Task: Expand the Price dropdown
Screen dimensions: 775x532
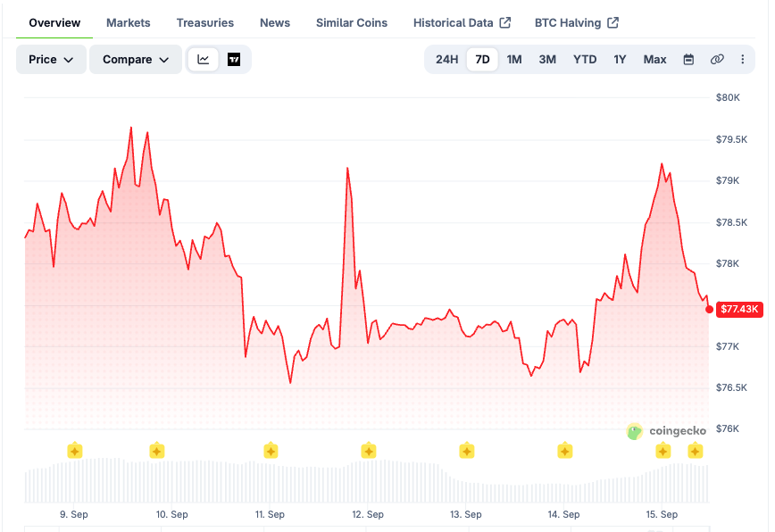Action: click(51, 59)
